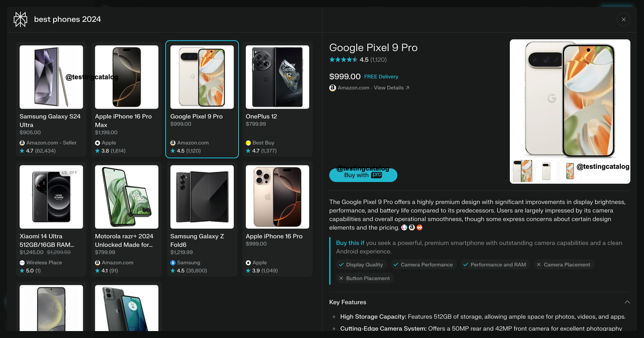Click the Amazon icon next to the $999.00 price listing
644x338 pixels.
[332, 87]
